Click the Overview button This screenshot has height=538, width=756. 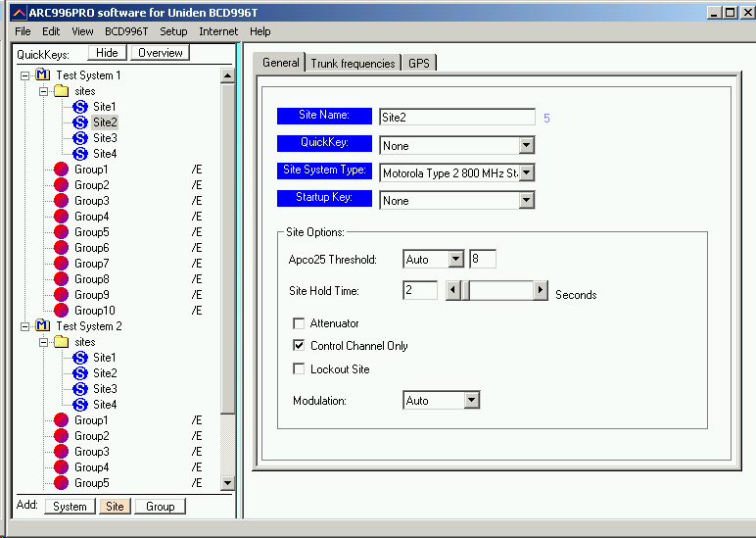coord(160,53)
